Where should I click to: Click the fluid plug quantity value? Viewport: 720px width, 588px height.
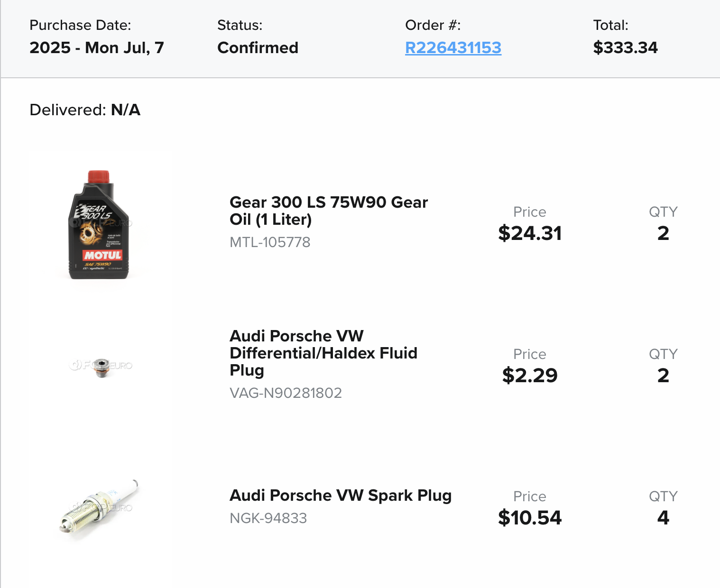[663, 376]
